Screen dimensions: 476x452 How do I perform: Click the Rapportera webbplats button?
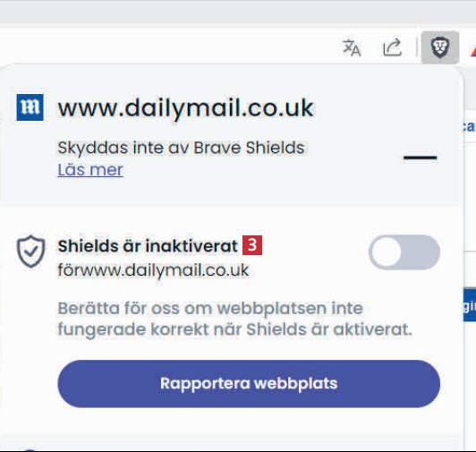pyautogui.click(x=249, y=384)
